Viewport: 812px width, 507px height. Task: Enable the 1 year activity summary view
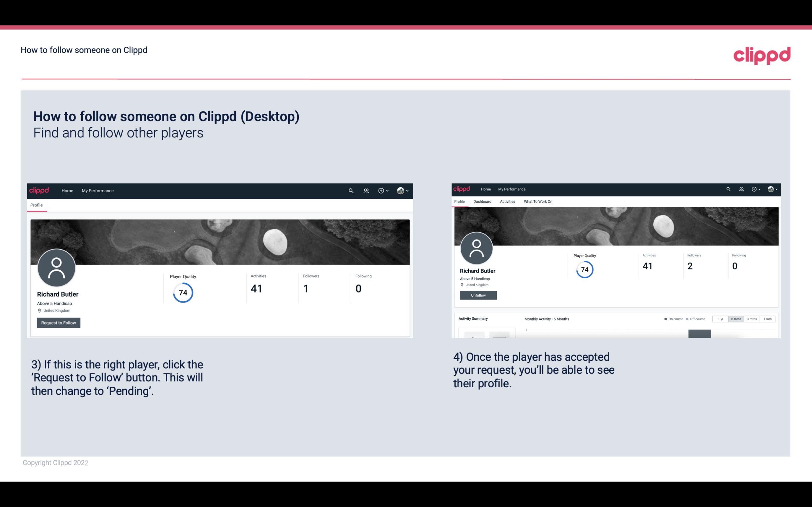(721, 319)
